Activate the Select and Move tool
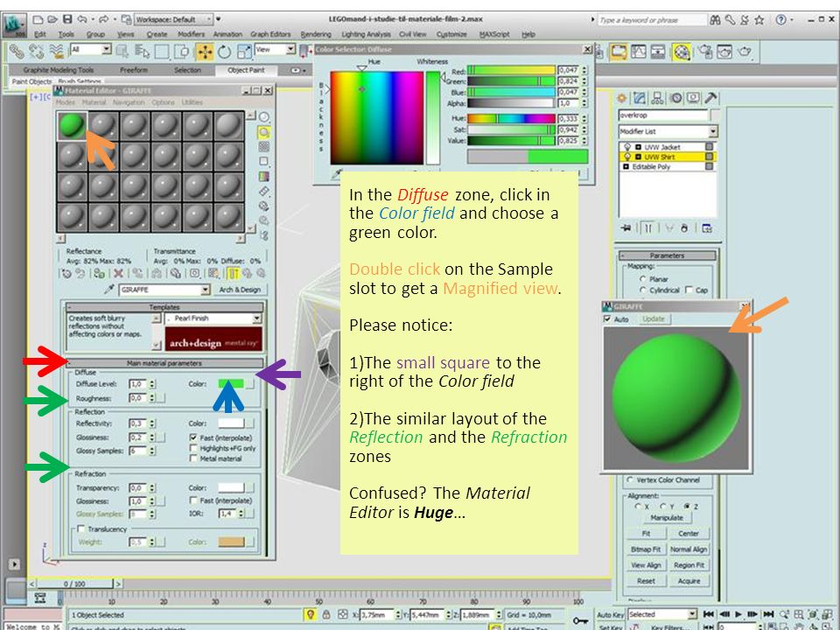 click(x=205, y=52)
